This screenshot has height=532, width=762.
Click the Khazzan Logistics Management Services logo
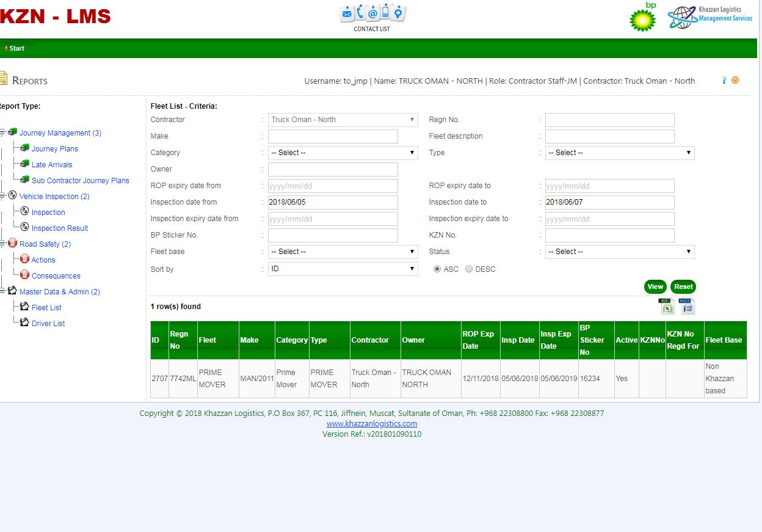tap(710, 17)
